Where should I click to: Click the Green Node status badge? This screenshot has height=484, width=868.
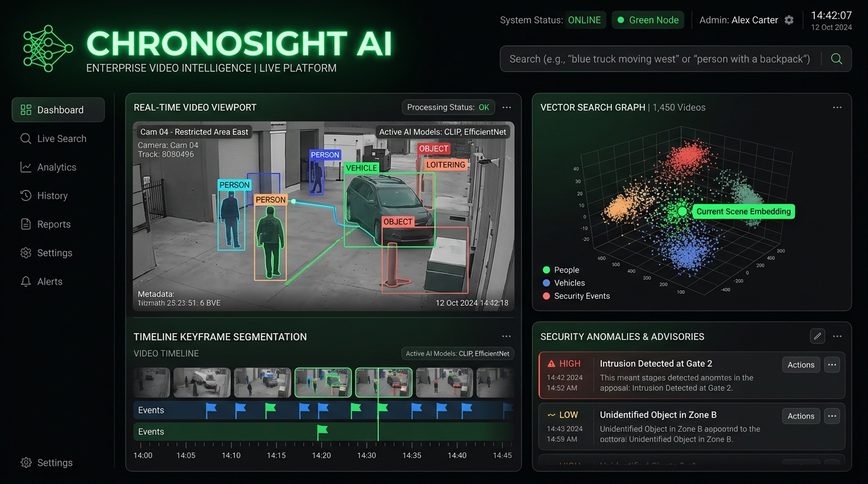[x=648, y=20]
